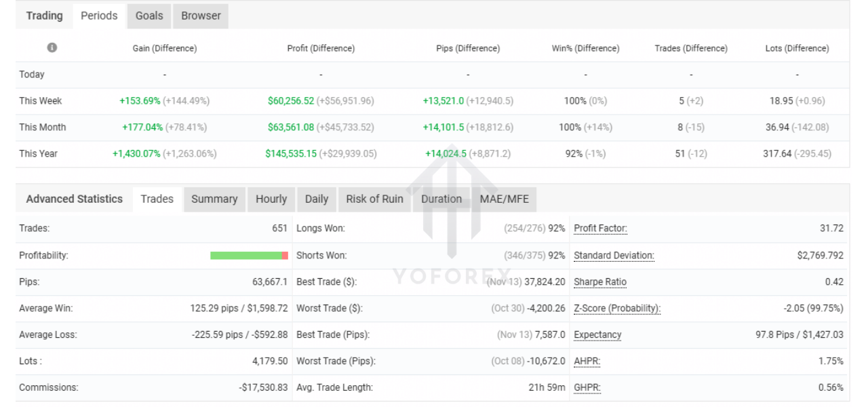Open the GHPR definition link
This screenshot has height=407, width=868.
(587, 387)
